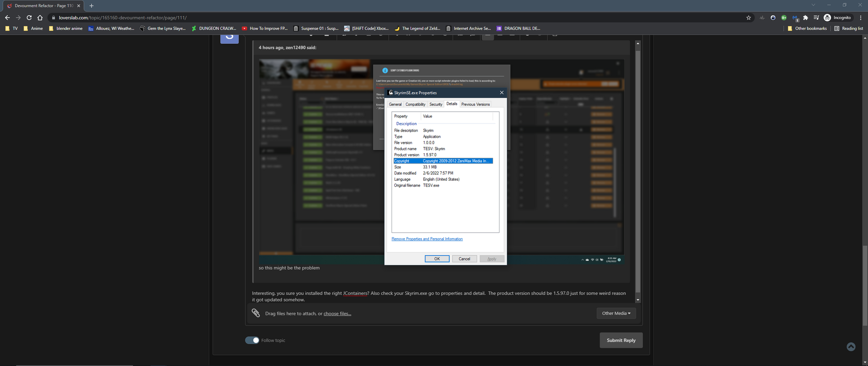868x366 pixels.
Task: View site security lock info
Action: point(53,18)
